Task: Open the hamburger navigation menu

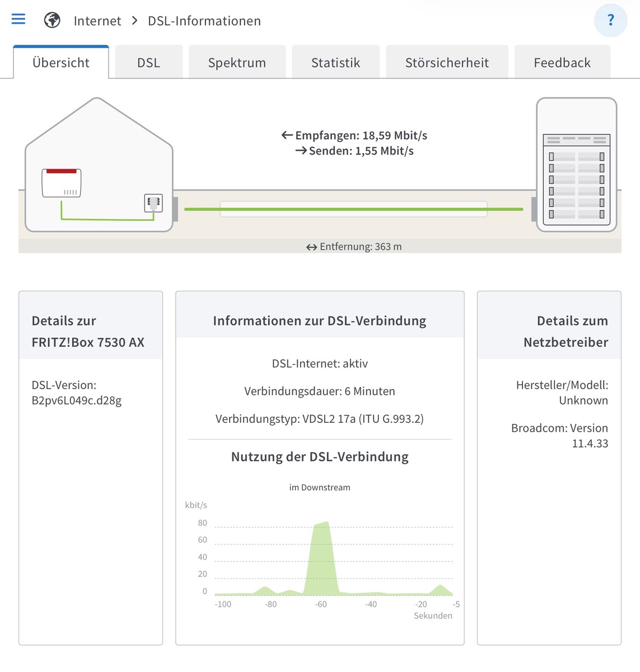Action: coord(18,20)
